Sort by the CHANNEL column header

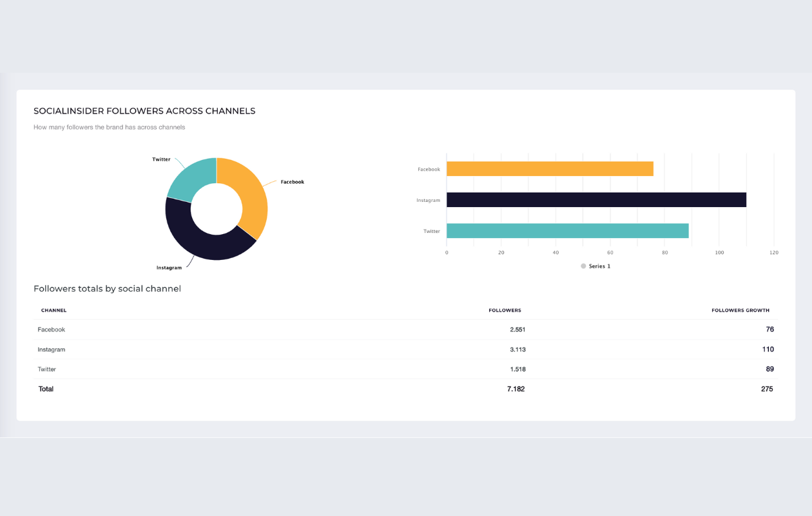pos(53,310)
